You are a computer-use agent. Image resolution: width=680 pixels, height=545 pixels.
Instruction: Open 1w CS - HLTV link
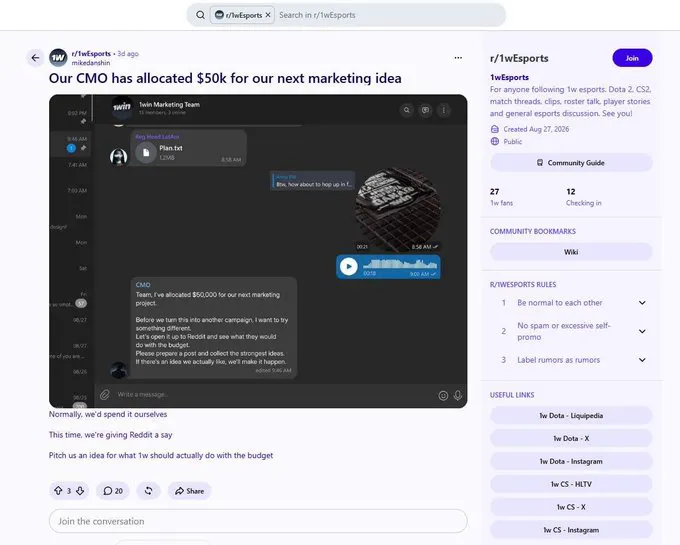click(x=571, y=484)
